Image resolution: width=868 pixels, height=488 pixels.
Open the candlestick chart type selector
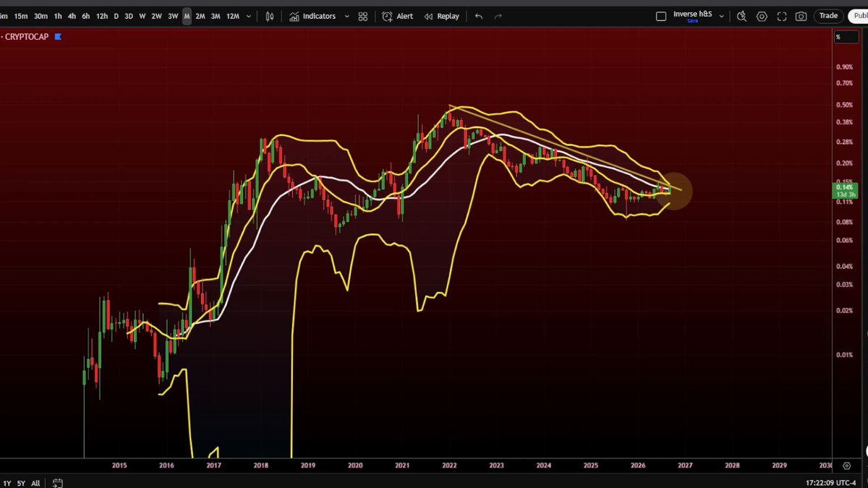click(x=270, y=16)
